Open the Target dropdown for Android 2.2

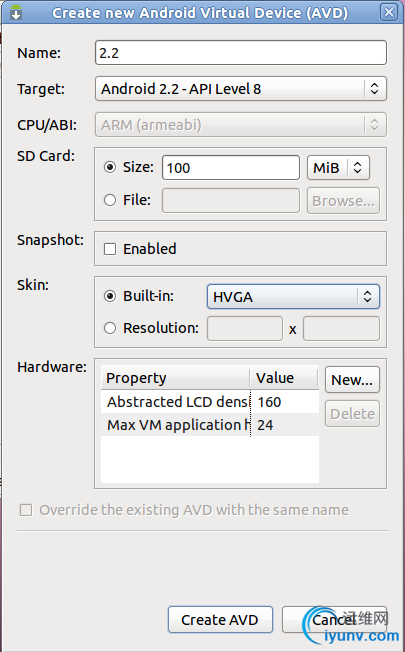click(x=241, y=89)
